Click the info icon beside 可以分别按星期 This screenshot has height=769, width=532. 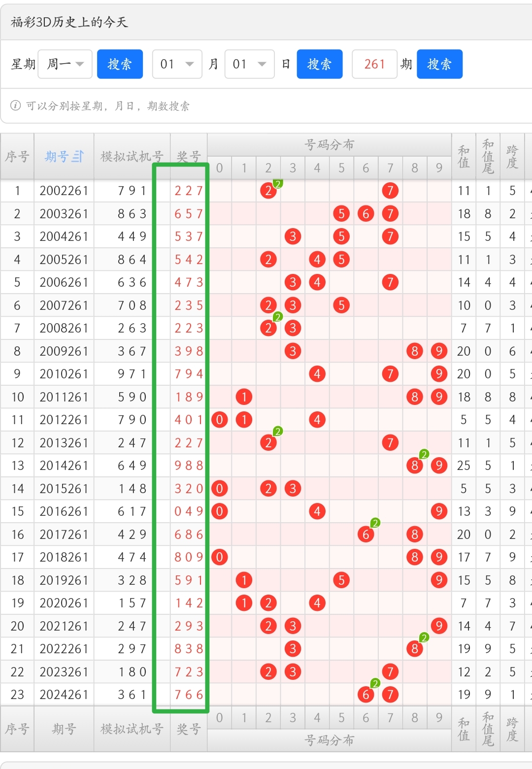pos(16,106)
